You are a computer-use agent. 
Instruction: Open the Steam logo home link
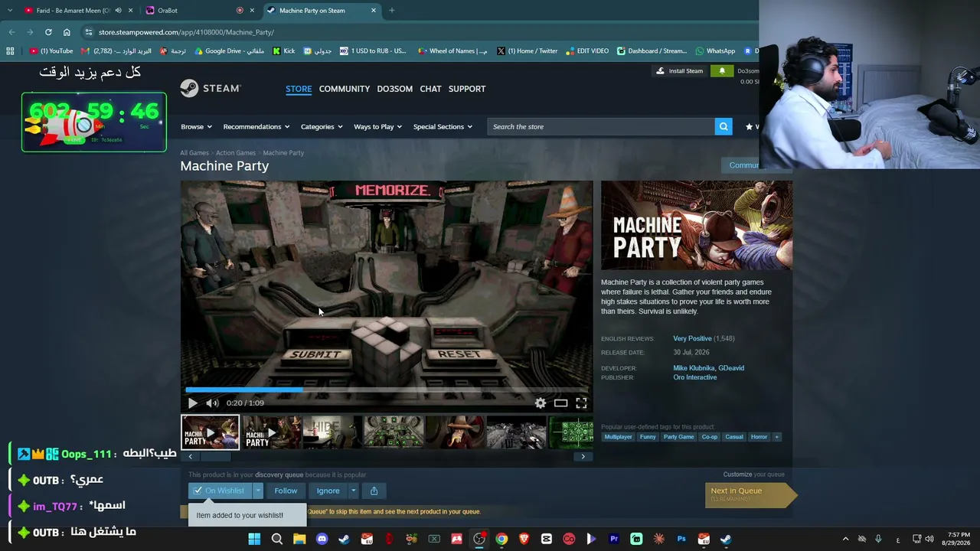(211, 89)
